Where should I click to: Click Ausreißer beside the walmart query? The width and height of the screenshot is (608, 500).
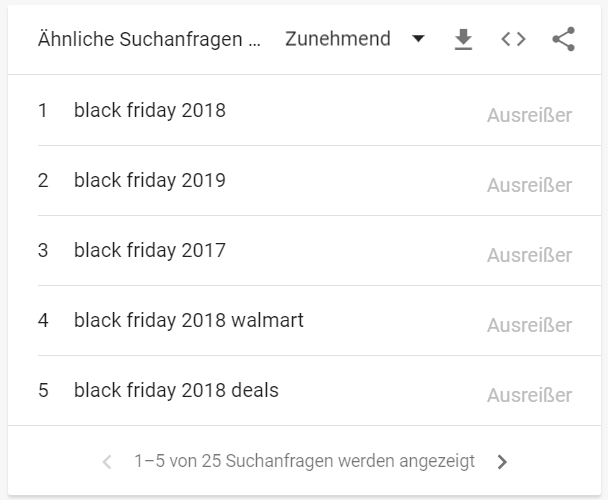coord(529,325)
